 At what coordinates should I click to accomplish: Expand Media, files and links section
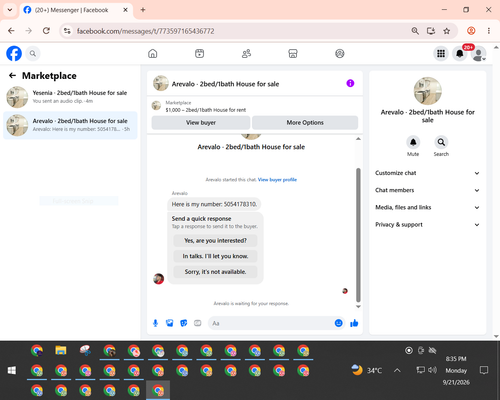pos(427,207)
